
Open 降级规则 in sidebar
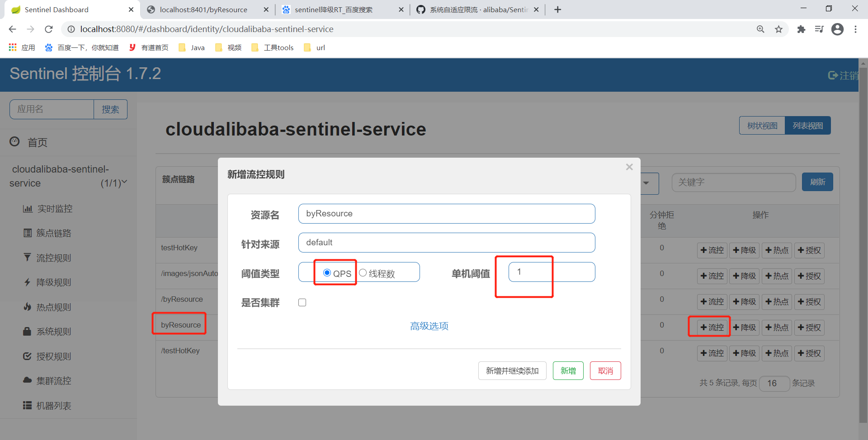tap(47, 282)
